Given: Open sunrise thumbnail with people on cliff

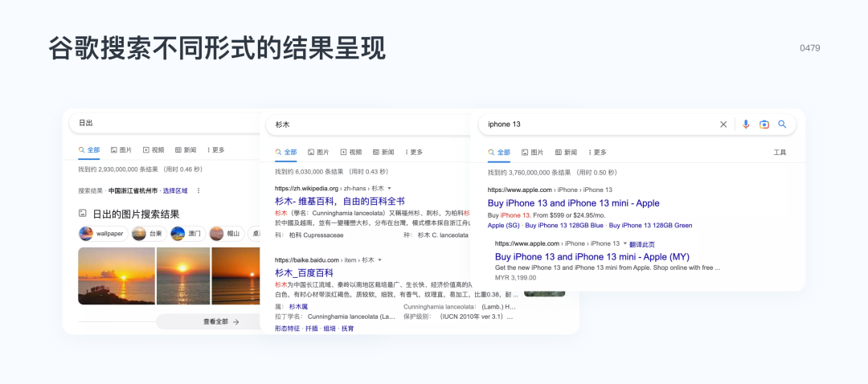Looking at the screenshot, I should point(117,276).
